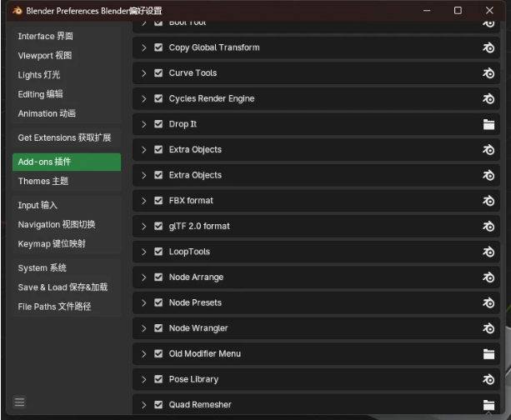Open the hamburger menu in the preferences sidebar
The width and height of the screenshot is (511, 420).
coord(19,402)
